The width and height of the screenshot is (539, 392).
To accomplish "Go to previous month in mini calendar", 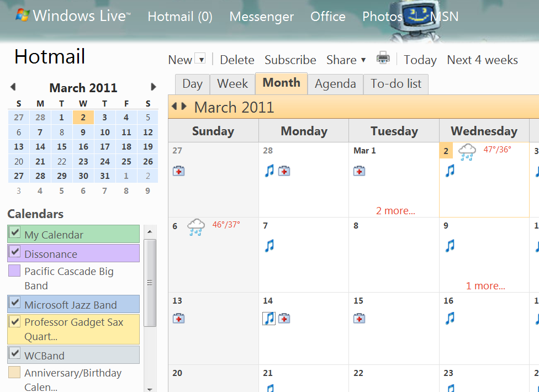I will 13,87.
